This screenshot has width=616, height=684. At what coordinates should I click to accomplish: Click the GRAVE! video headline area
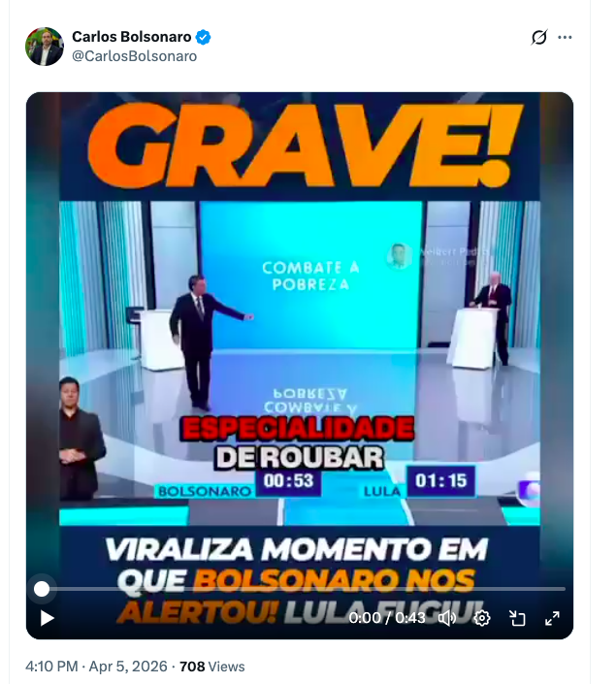(x=301, y=147)
